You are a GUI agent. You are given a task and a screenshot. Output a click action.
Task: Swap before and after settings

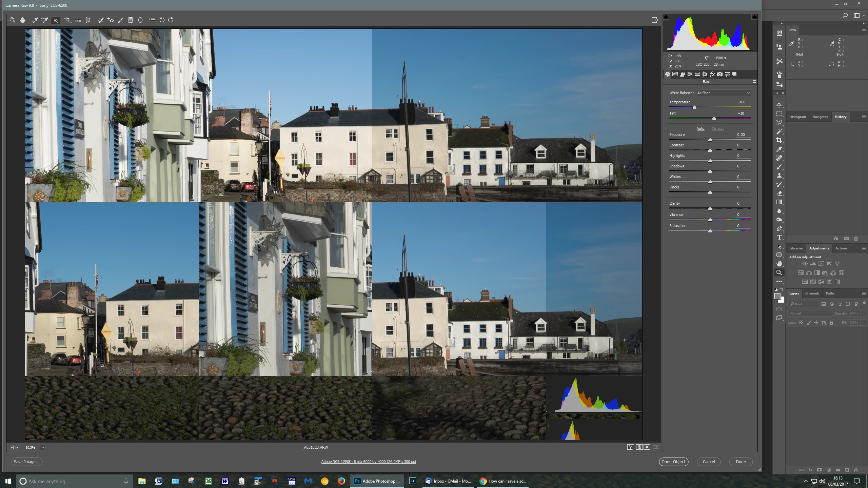(x=639, y=447)
